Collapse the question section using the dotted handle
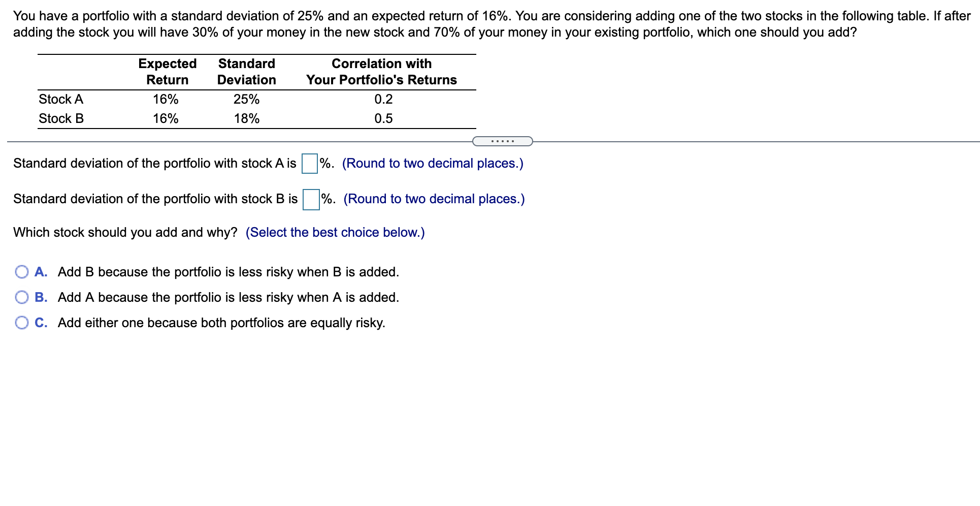The height and width of the screenshot is (506, 980). pyautogui.click(x=502, y=141)
